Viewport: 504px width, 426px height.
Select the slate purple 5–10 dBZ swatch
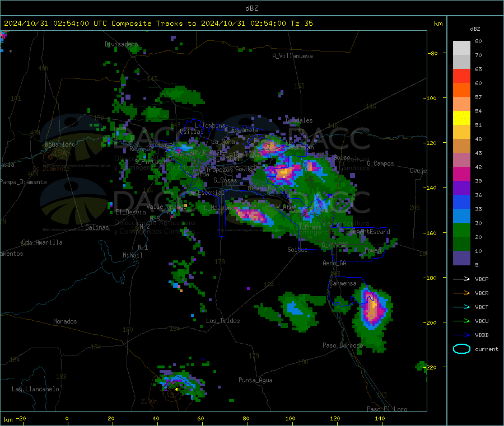[x=461, y=258]
